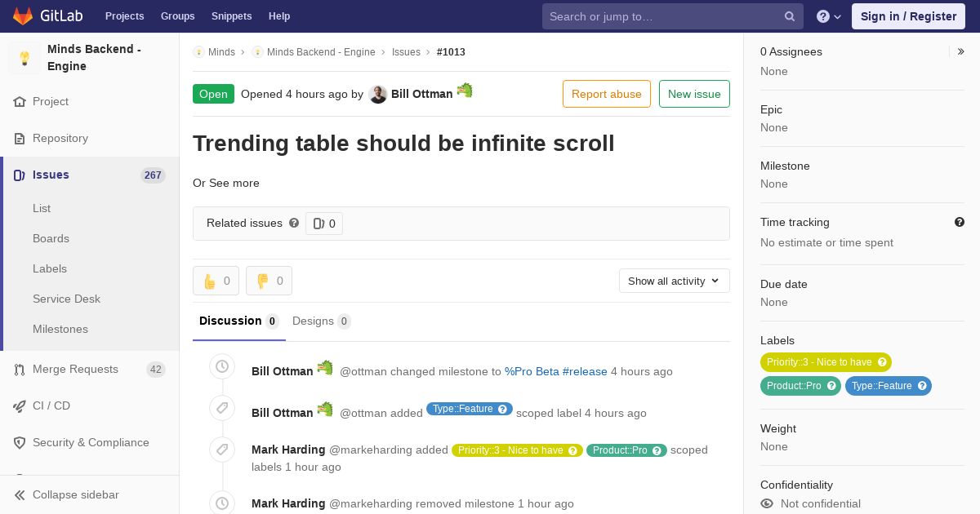This screenshot has width=980, height=514.
Task: Click the Issues count badge 267
Action: [x=153, y=175]
